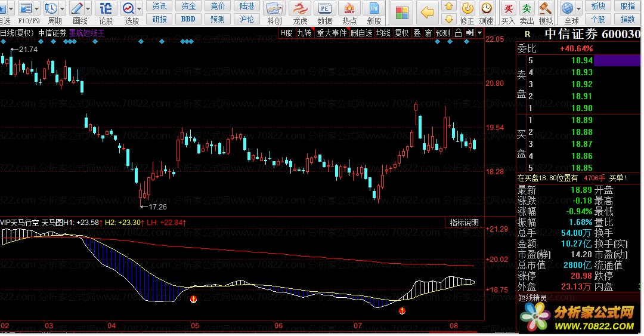644x336 pixels.
Task: Click the lock icon in chart toolbar
Action: point(459,33)
